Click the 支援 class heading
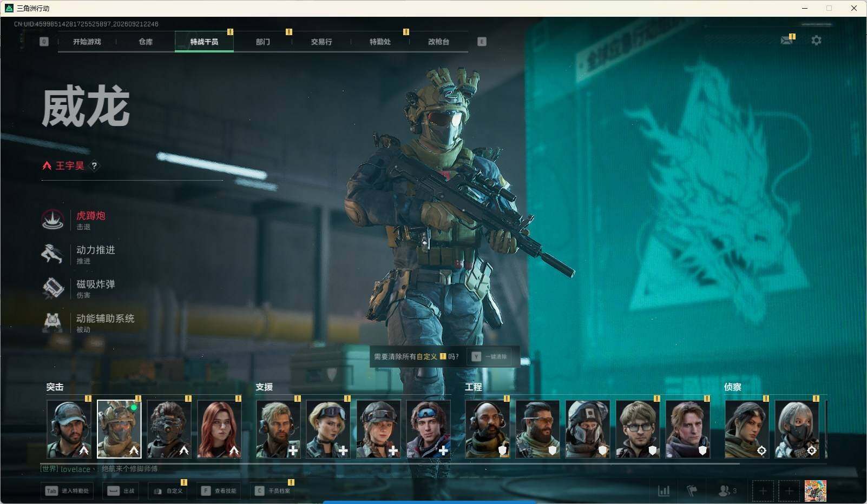Viewport: 867px width, 504px height. [264, 387]
